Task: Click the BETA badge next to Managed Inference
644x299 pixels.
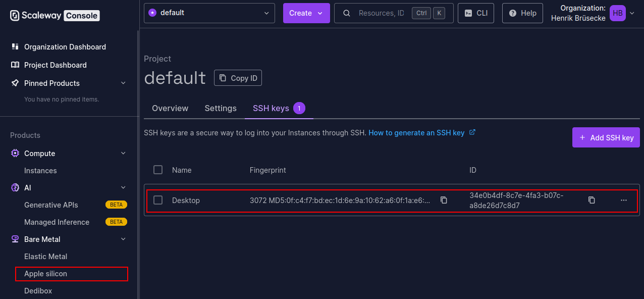Action: tap(116, 222)
